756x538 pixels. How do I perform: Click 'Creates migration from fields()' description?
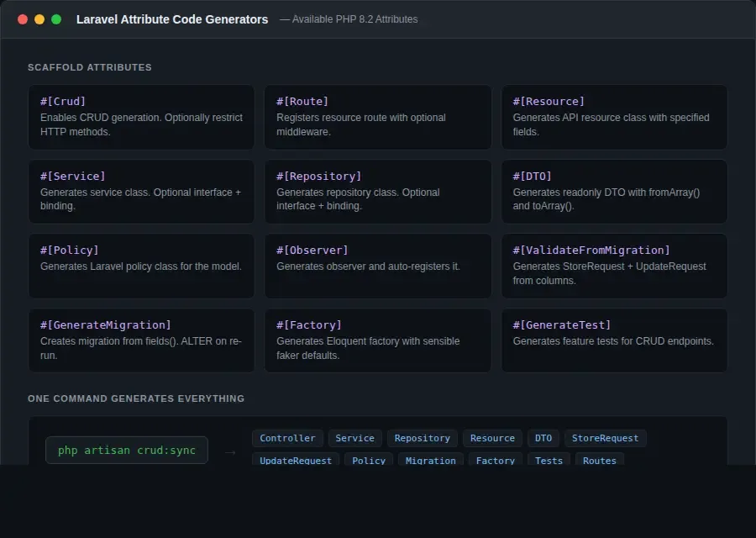[x=141, y=348]
